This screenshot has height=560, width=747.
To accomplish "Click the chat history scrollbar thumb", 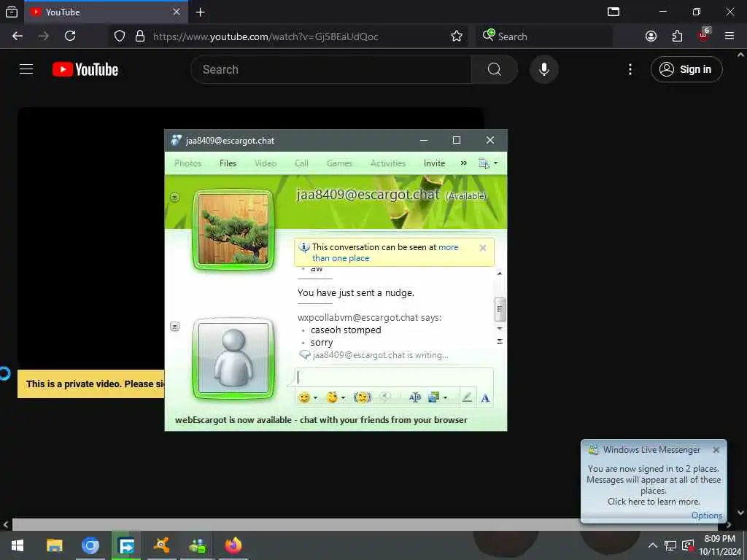I will (x=499, y=308).
